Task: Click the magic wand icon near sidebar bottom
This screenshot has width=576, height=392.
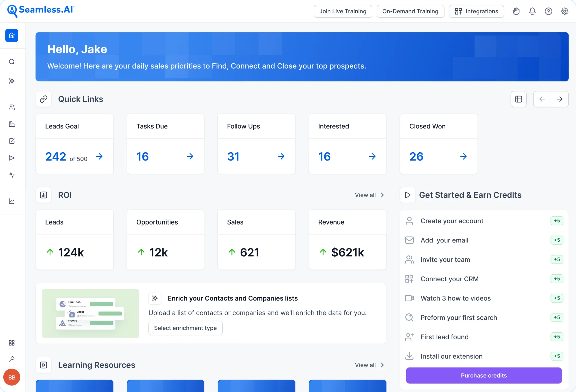Action: pos(12,359)
